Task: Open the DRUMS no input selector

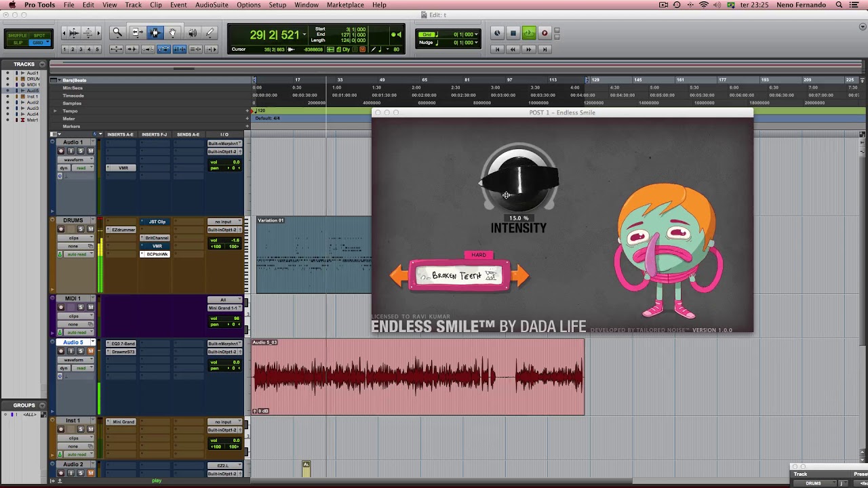Action: pos(224,222)
